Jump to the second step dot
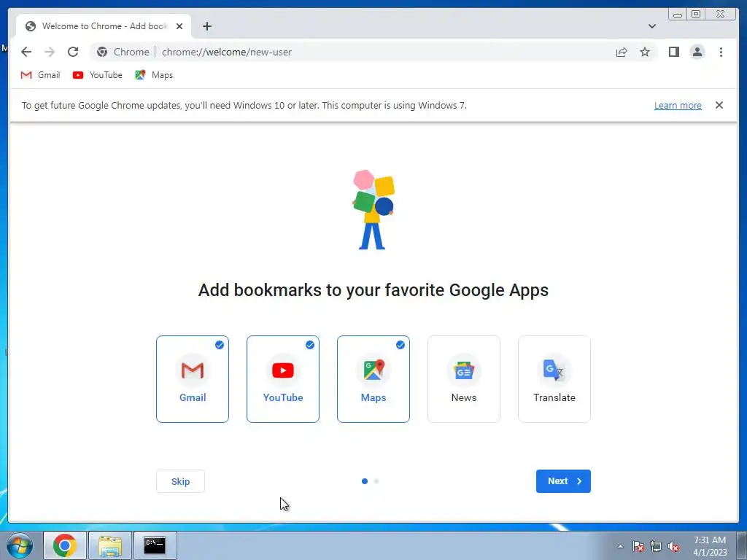747x560 pixels. coord(376,481)
